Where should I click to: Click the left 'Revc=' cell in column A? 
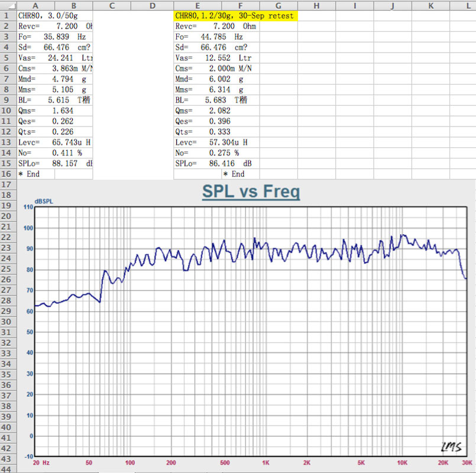pyautogui.click(x=29, y=27)
